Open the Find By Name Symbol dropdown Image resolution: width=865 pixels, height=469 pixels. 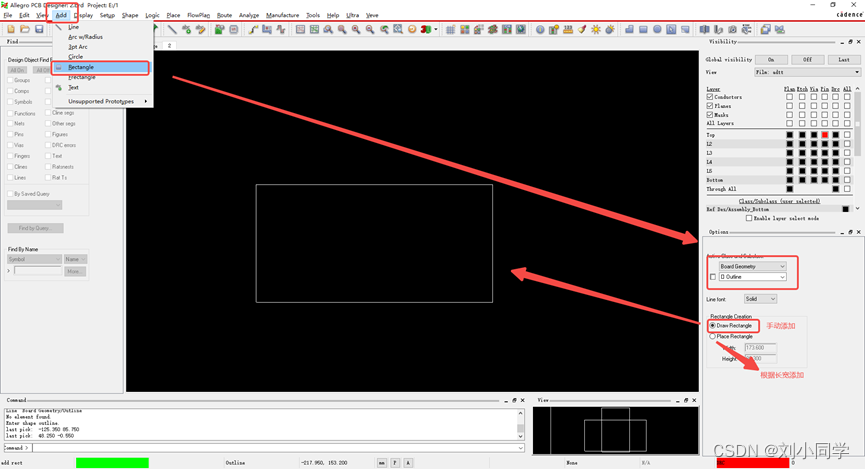[34, 259]
